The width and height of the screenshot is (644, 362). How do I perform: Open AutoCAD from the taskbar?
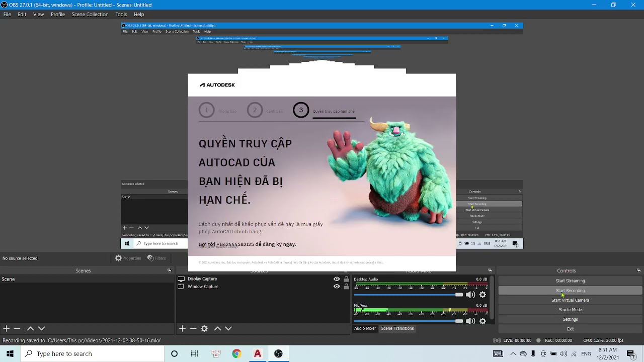[x=257, y=353]
